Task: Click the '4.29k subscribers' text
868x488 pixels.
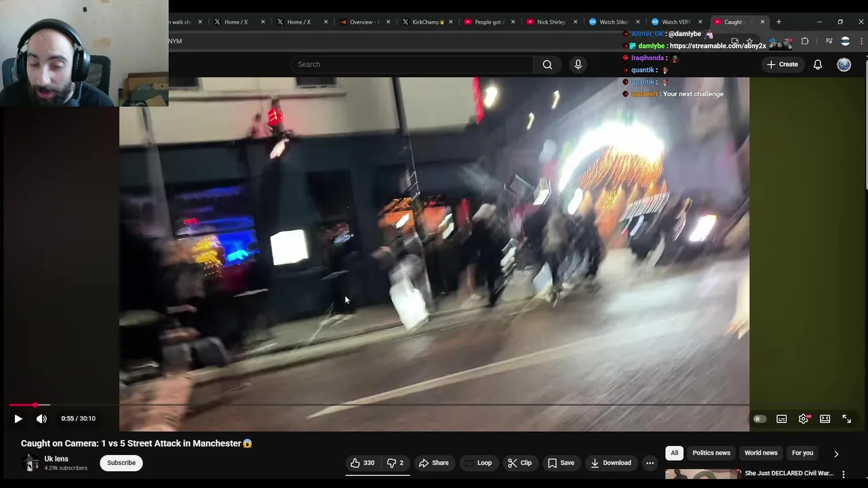Action: [x=66, y=468]
